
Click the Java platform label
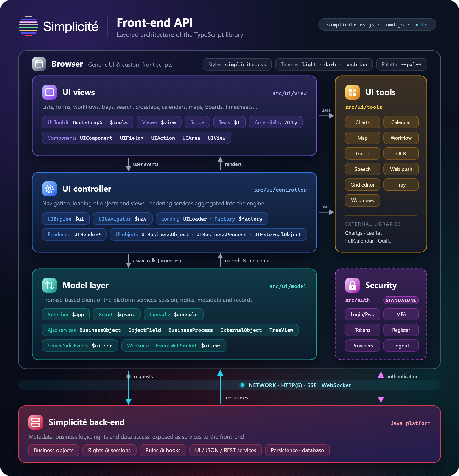[410, 423]
